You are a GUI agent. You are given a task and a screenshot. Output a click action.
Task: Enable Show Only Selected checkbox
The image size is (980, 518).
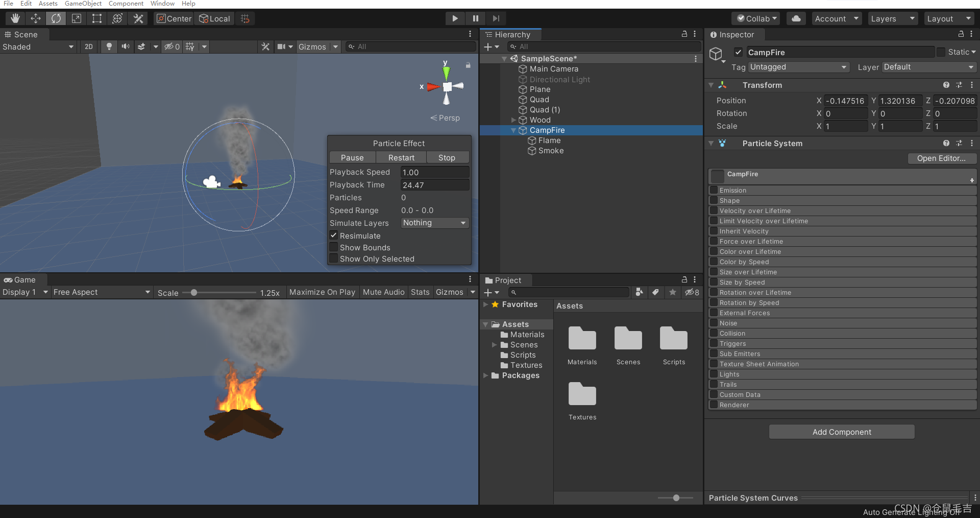pyautogui.click(x=333, y=258)
